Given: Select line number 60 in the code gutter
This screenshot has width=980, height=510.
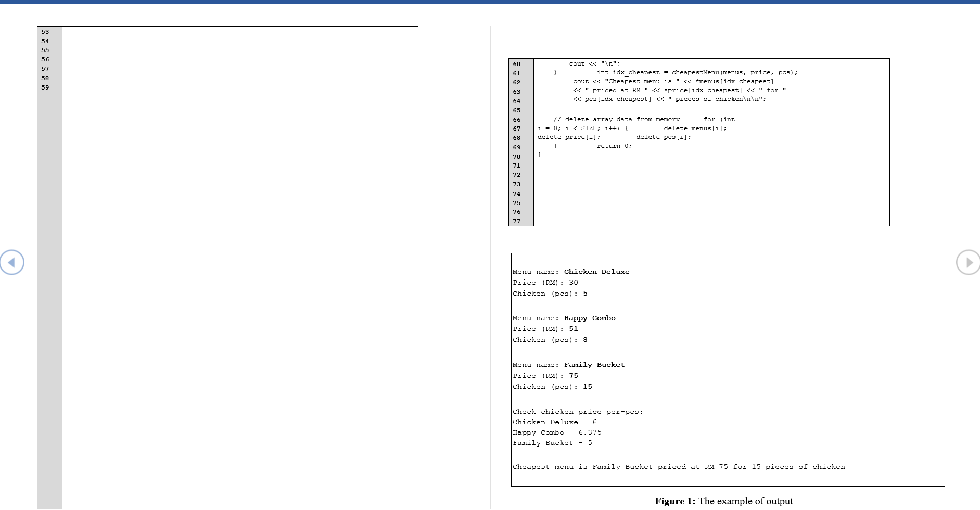Looking at the screenshot, I should [x=516, y=63].
